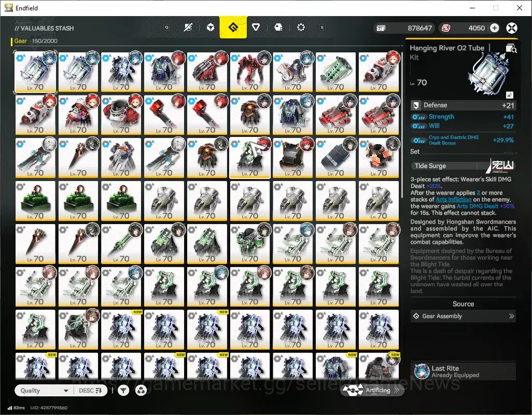Close the Valuables Stash with X icon
The image size is (532, 415).
pyautogui.click(x=512, y=28)
